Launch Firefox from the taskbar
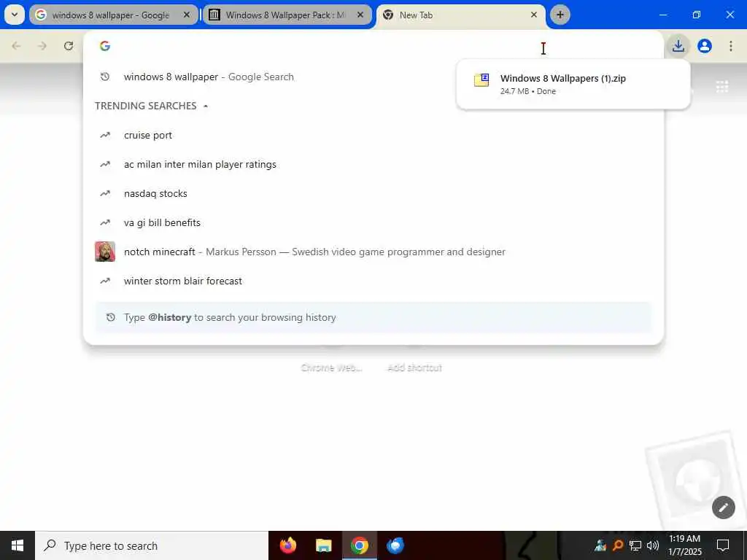The height and width of the screenshot is (560, 747). click(x=287, y=545)
